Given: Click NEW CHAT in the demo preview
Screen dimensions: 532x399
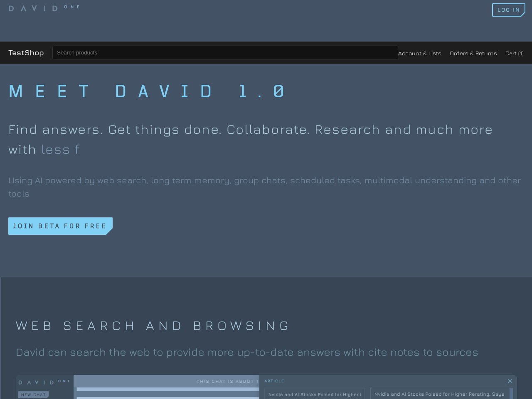Looking at the screenshot, I should [x=33, y=394].
